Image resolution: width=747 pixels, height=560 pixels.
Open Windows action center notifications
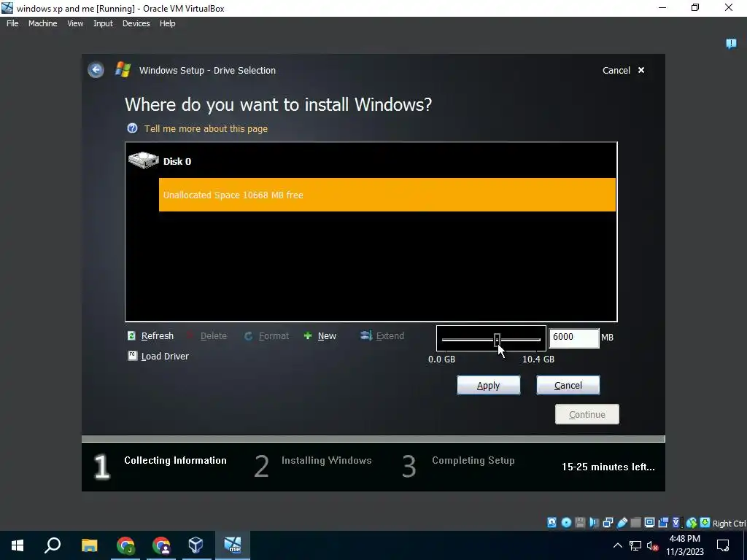point(723,545)
